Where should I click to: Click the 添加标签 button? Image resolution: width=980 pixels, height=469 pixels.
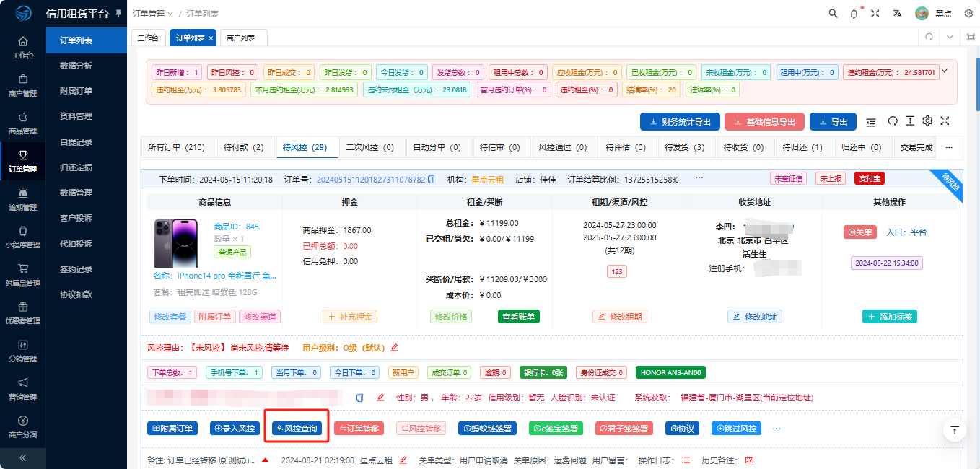[889, 317]
